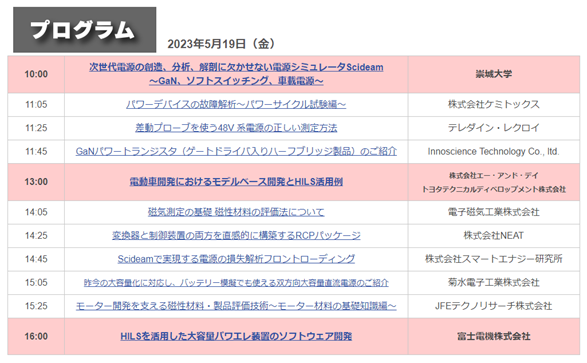This screenshot has width=587, height=363.
Task: Click the Innoscience Technology Co., ltd. cell
Action: (x=494, y=152)
